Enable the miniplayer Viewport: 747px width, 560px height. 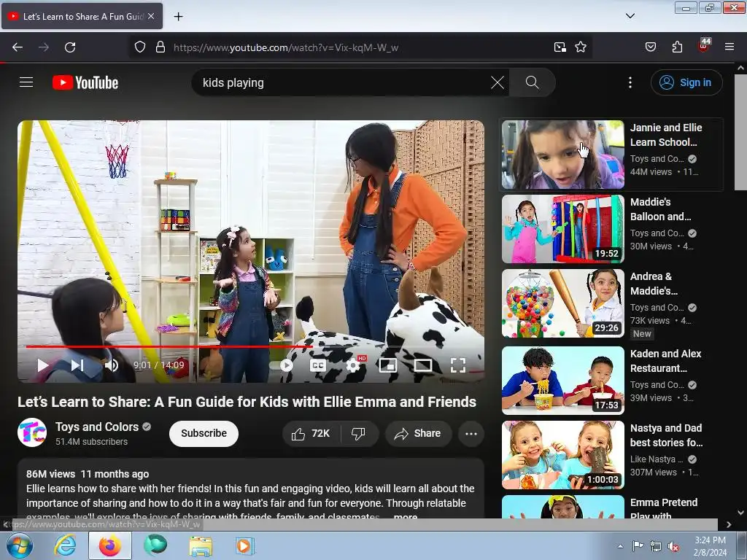click(388, 365)
